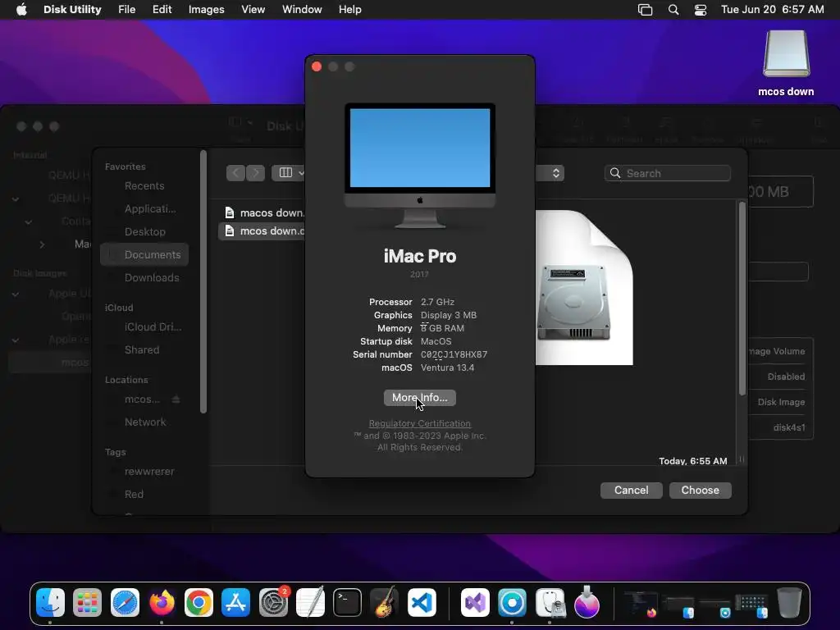
Task: Open Launchpad from the dock
Action: (87, 603)
